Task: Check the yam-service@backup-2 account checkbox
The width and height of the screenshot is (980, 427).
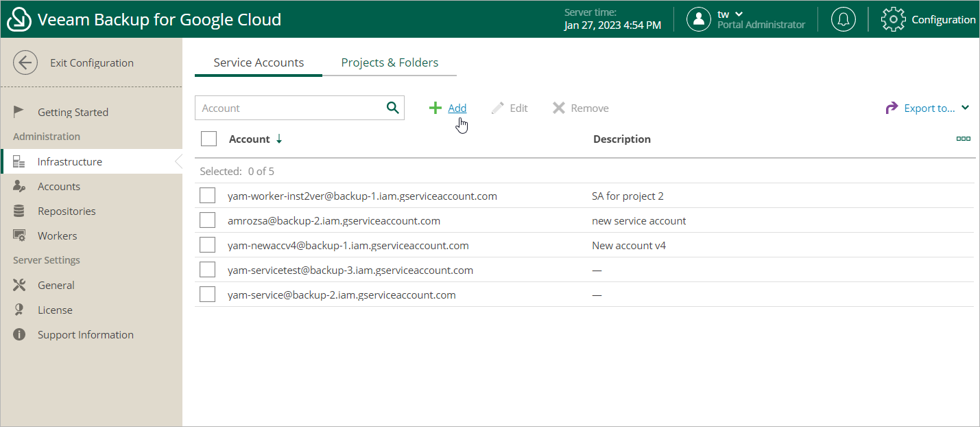Action: click(x=208, y=295)
